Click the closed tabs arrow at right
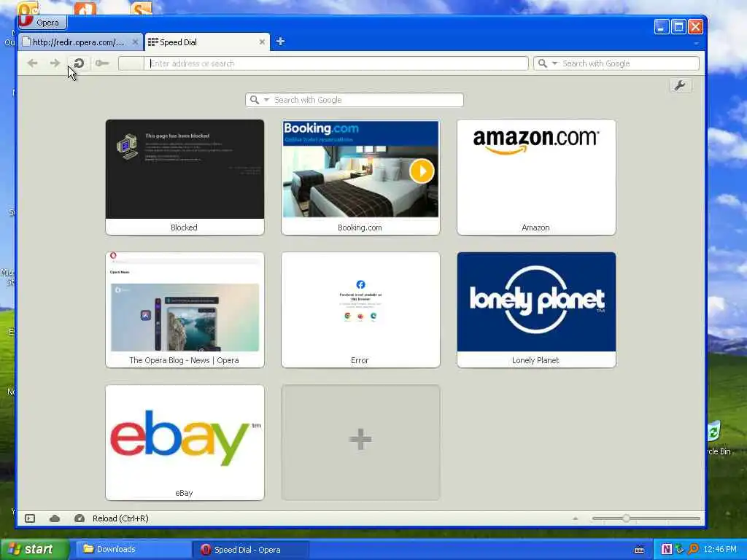This screenshot has width=747, height=560. coord(696,43)
